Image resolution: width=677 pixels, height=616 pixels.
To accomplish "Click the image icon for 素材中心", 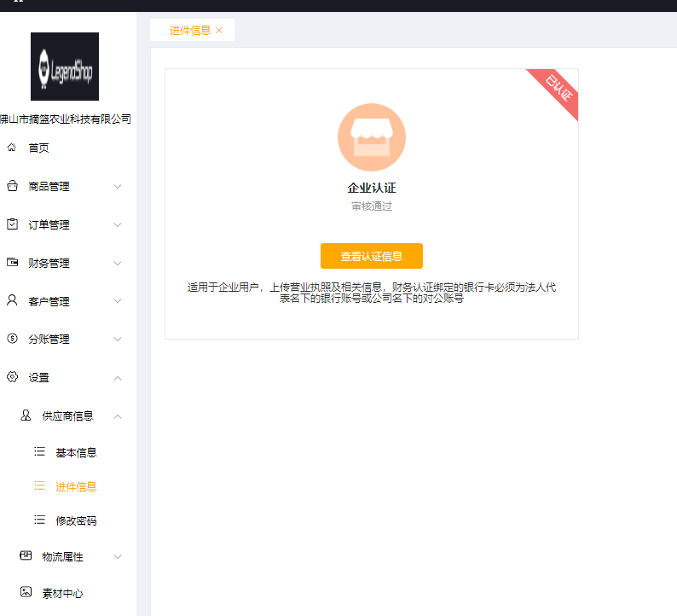I will coord(26,592).
